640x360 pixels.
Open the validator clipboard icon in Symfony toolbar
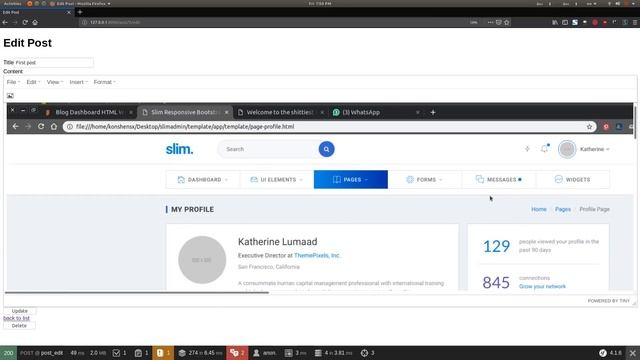pyautogui.click(x=142, y=353)
